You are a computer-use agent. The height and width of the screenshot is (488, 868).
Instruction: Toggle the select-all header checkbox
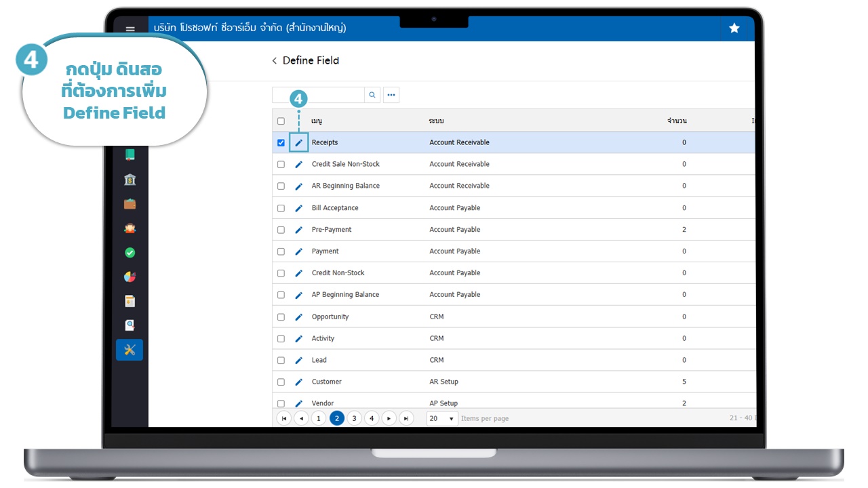(281, 121)
